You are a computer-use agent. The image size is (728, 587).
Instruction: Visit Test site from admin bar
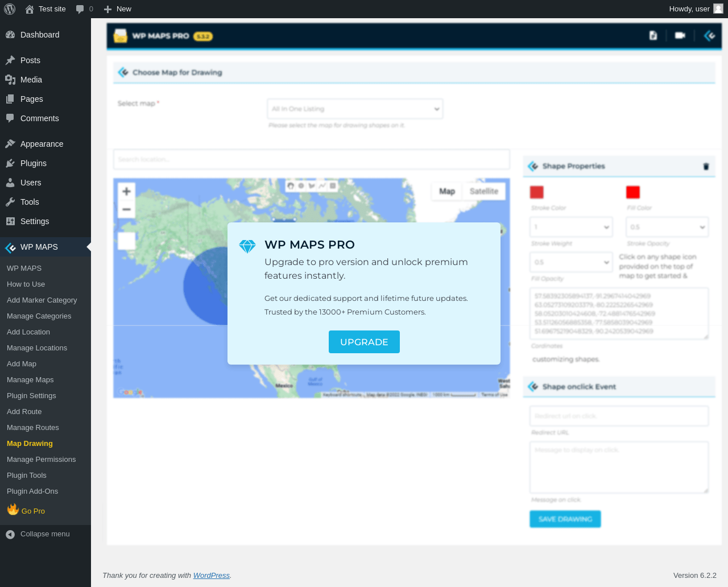click(x=45, y=9)
